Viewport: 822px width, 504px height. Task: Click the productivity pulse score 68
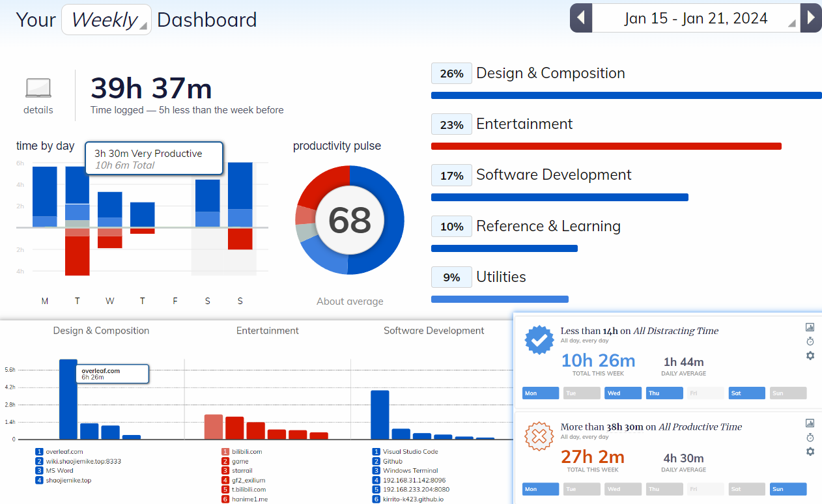[350, 220]
